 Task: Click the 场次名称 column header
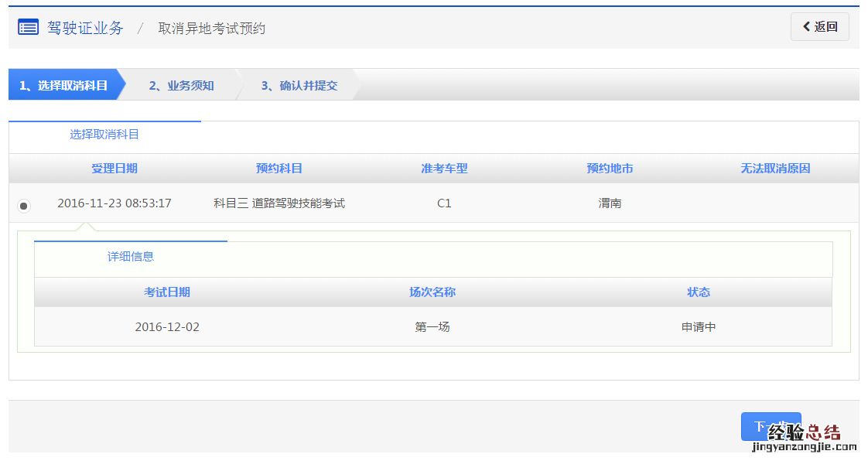pos(432,292)
